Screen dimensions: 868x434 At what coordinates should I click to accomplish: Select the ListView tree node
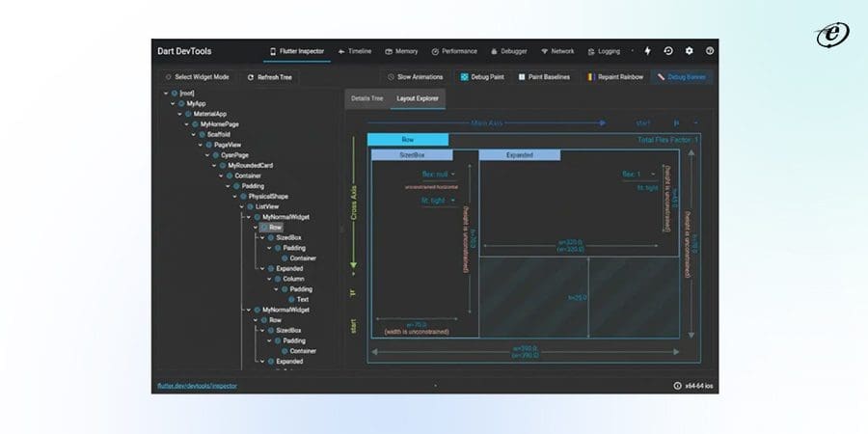267,206
